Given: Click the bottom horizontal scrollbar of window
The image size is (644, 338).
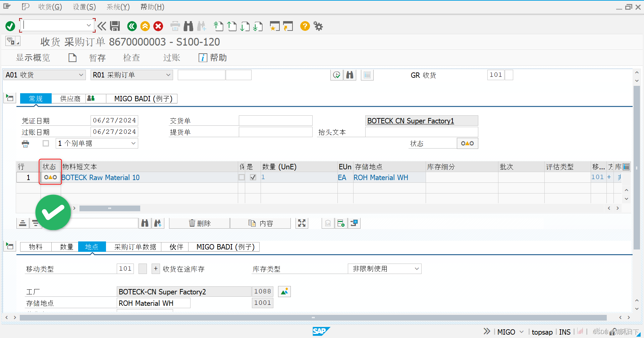Looking at the screenshot, I should coord(313,317).
